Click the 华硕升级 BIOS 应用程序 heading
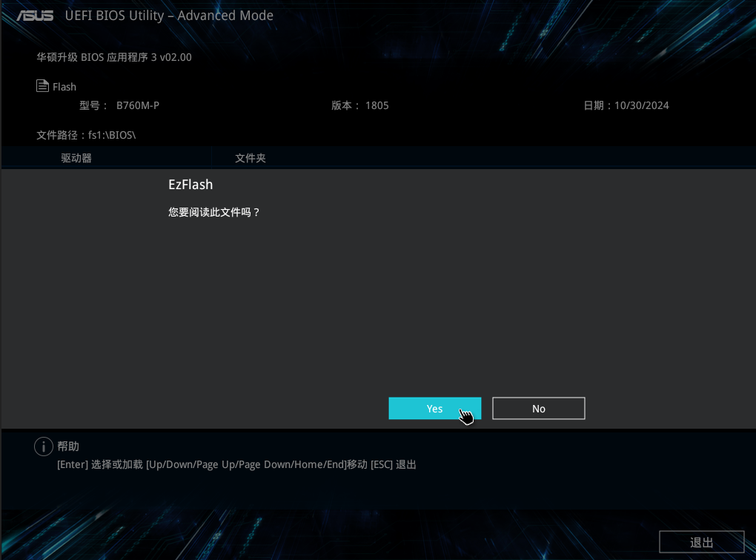The width and height of the screenshot is (756, 560). pos(114,57)
